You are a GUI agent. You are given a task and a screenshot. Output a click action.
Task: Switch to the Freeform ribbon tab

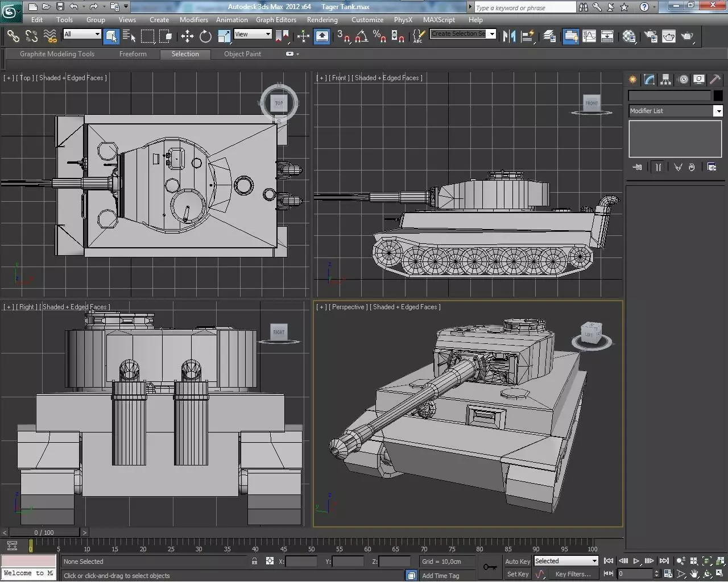(133, 54)
